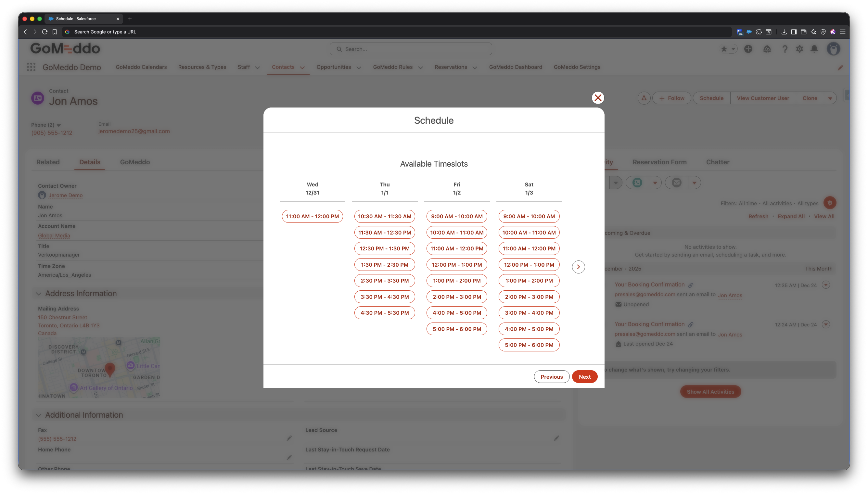
Task: Show next days with right arrow chevron
Action: tap(578, 267)
